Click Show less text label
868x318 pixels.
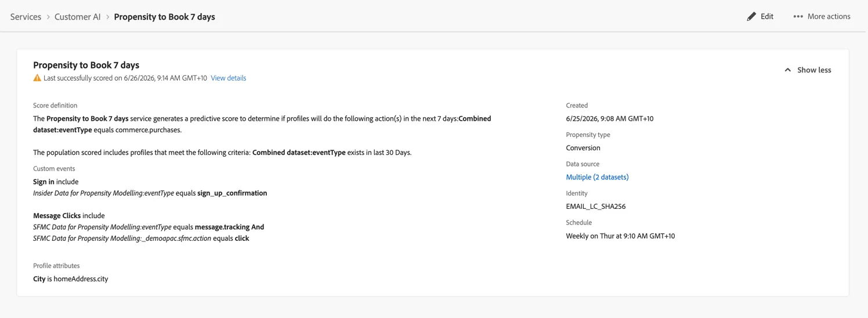pyautogui.click(x=814, y=70)
